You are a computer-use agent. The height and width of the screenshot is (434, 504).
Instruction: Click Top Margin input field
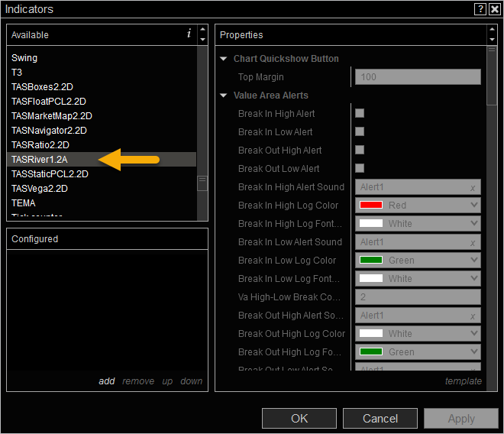(x=418, y=77)
